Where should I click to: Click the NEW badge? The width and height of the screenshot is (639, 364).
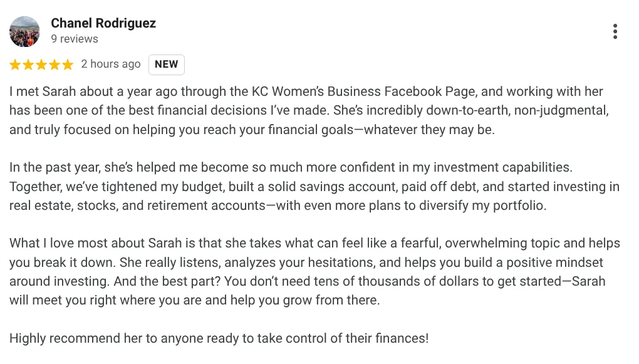[x=166, y=65]
